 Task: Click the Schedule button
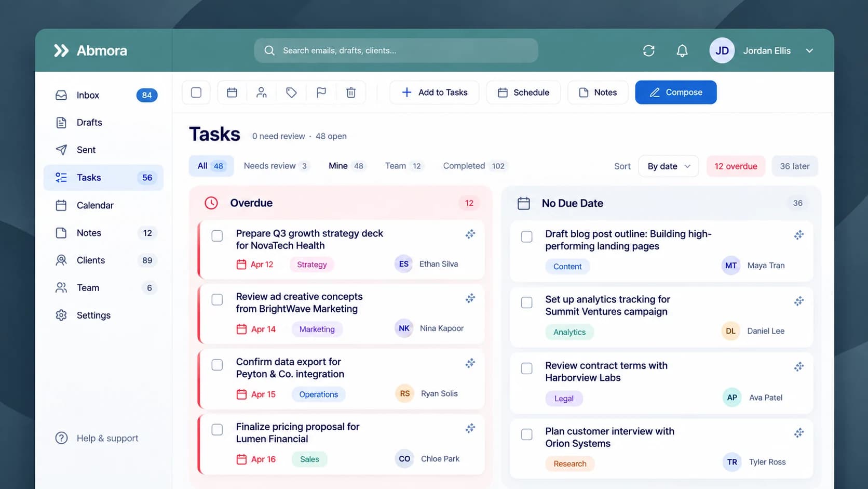(x=523, y=92)
